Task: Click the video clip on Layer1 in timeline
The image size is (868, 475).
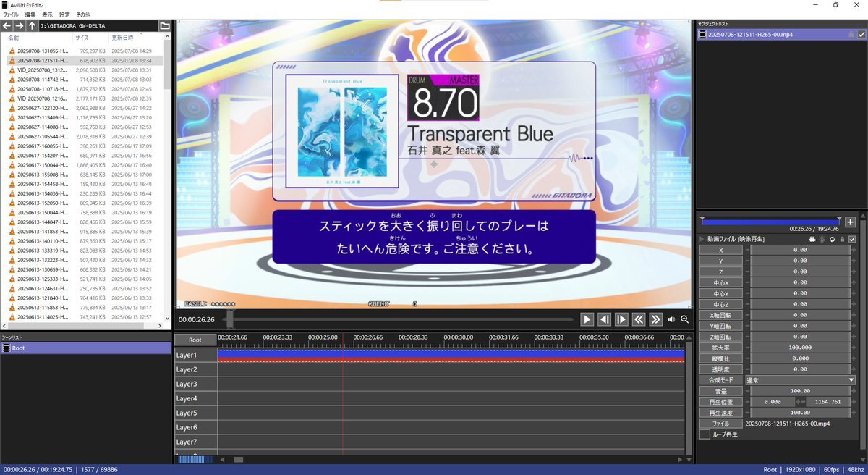Action: tap(451, 355)
